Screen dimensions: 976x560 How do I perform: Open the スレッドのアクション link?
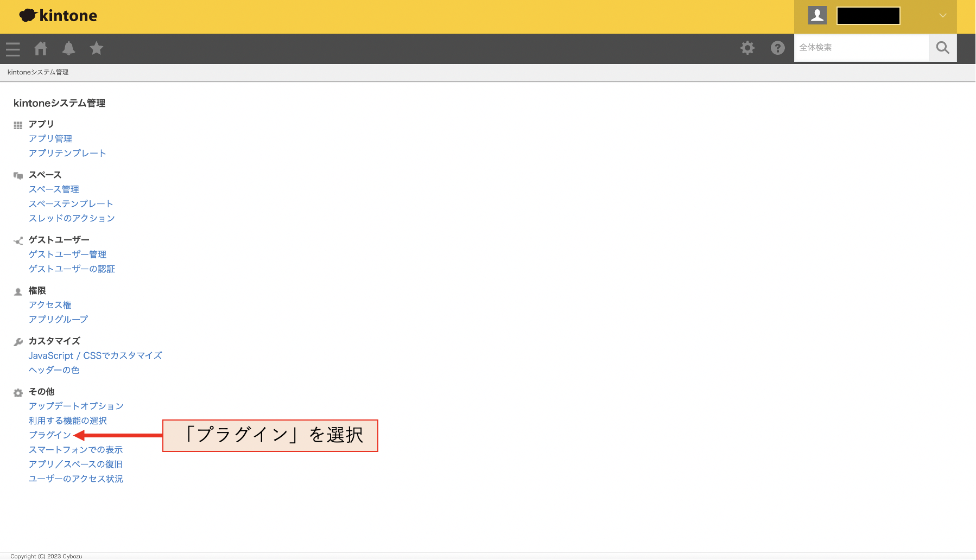click(x=72, y=218)
